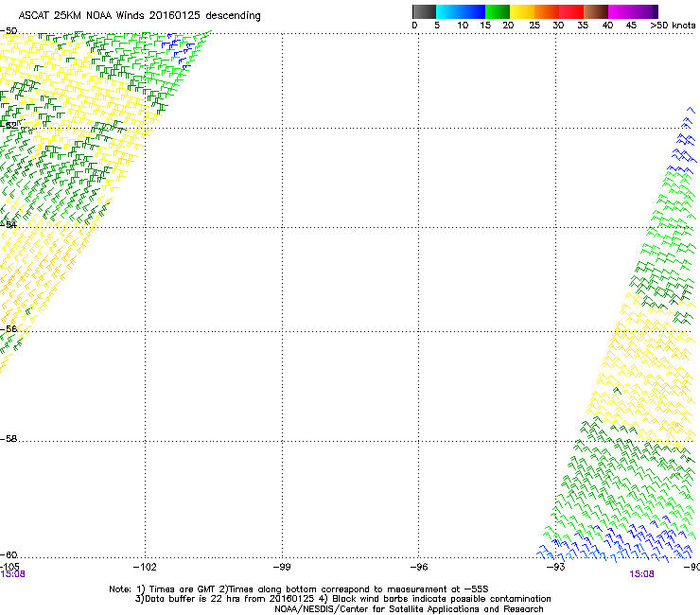Click the red 30-35 knots color segment
The image size is (700, 615).
pos(571,11)
